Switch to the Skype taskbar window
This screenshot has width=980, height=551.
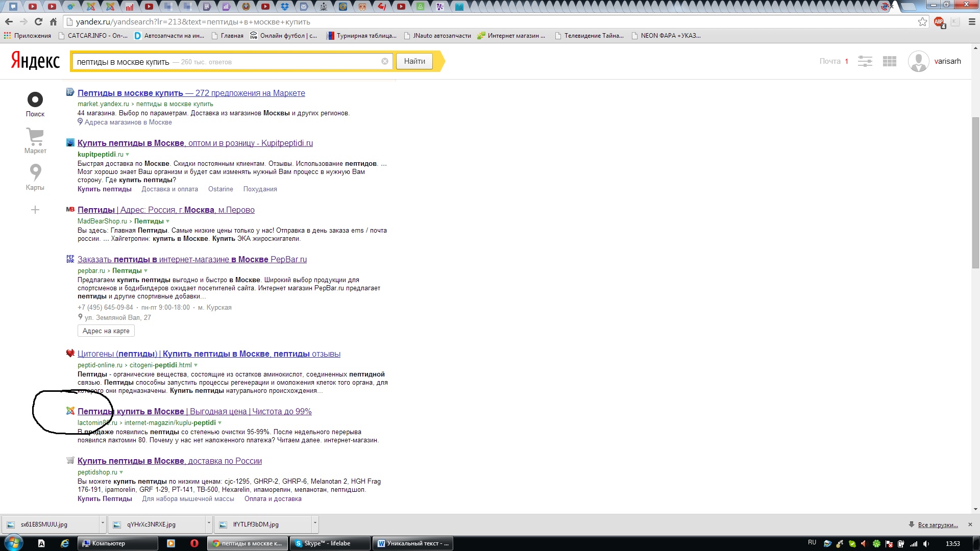click(330, 543)
